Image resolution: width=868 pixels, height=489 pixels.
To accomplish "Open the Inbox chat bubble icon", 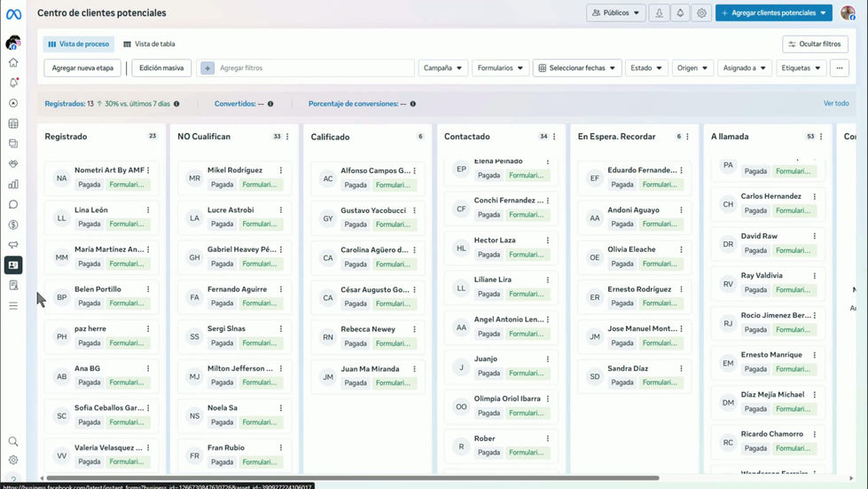I will click(13, 204).
